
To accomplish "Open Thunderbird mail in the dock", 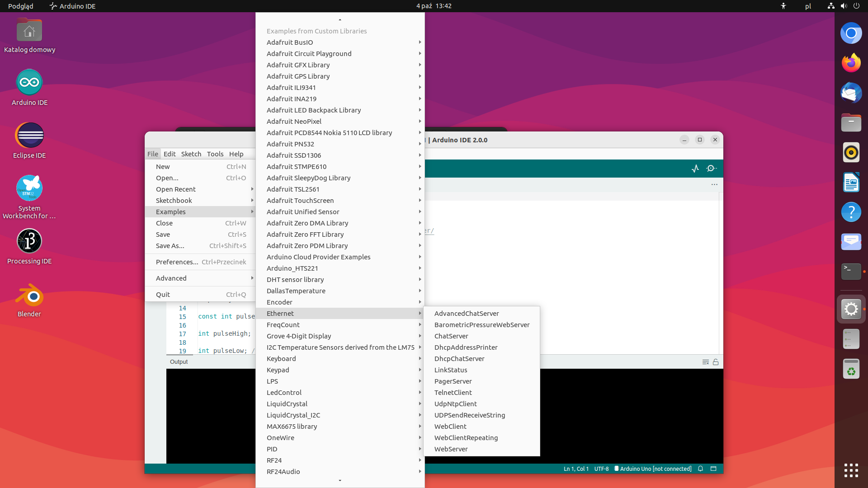I will (x=851, y=93).
